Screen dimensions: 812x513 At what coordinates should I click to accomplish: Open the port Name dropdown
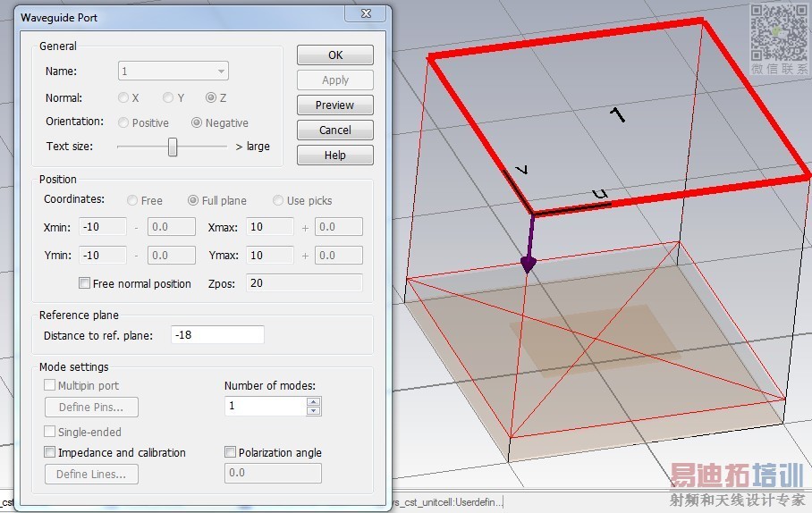tap(173, 71)
